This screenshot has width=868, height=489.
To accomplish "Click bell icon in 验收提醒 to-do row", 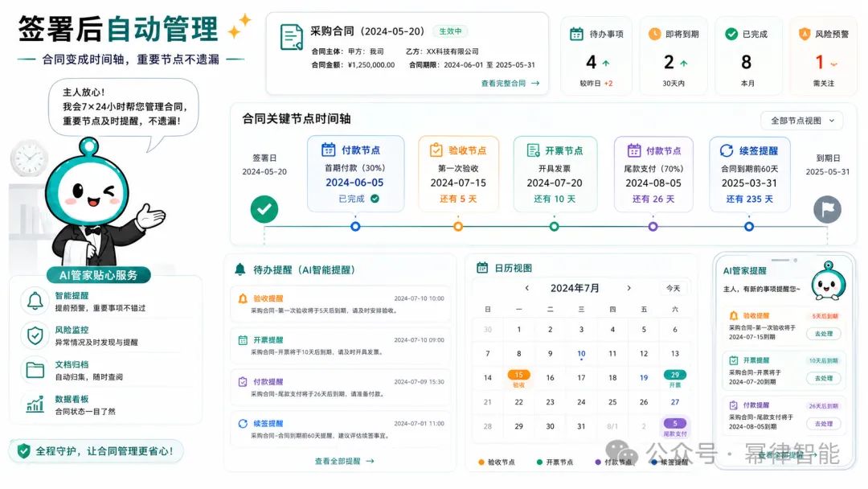I will click(x=243, y=298).
